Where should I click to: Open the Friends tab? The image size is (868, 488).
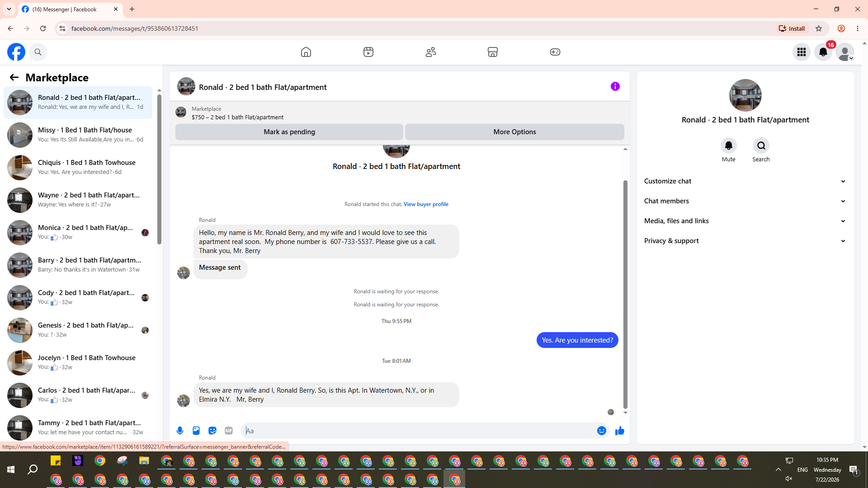tap(431, 52)
